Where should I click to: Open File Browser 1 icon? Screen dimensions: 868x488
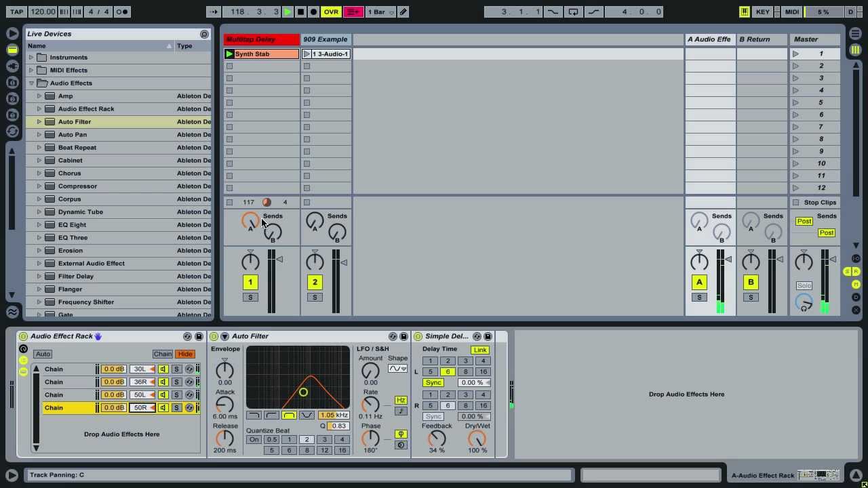[x=12, y=82]
